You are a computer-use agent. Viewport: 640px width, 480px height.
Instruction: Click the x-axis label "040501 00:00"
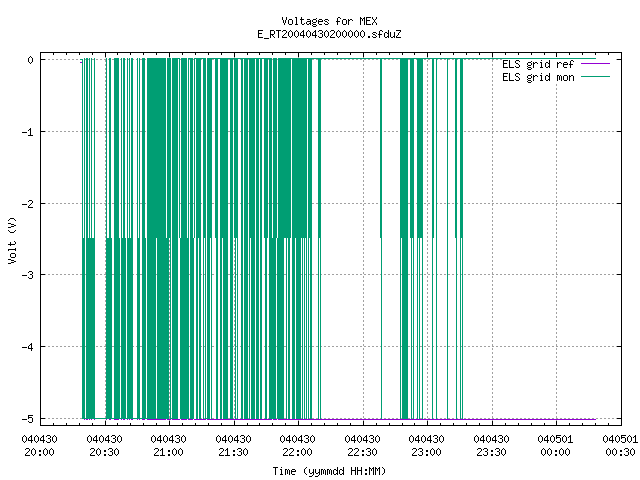pos(556,446)
